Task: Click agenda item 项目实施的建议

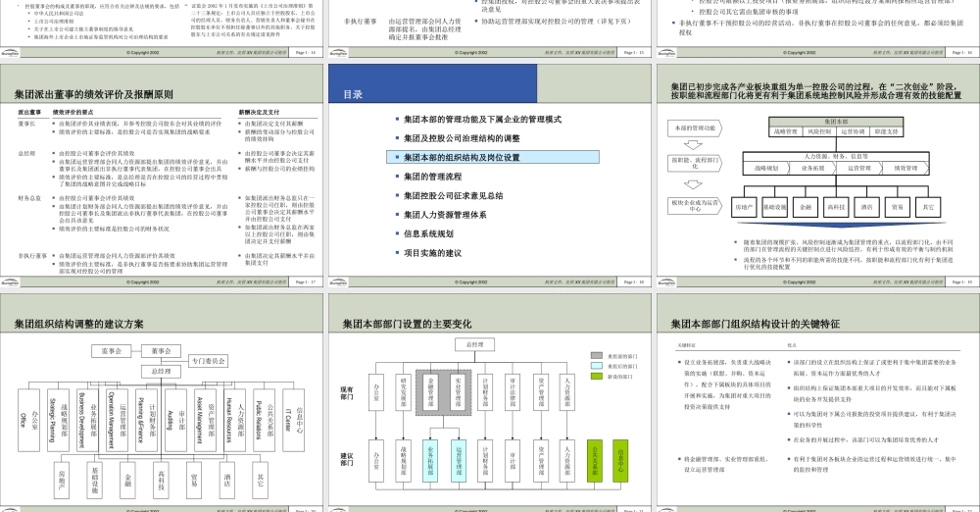Action: click(x=432, y=253)
